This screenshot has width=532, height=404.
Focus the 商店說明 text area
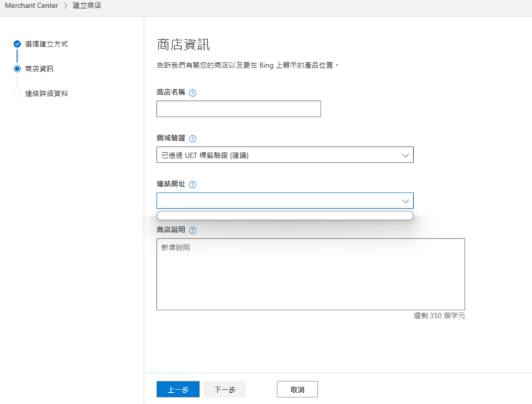coord(311,274)
